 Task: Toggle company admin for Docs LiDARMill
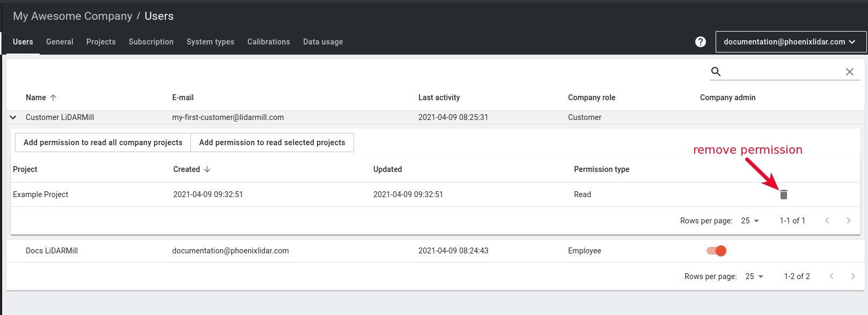click(716, 251)
